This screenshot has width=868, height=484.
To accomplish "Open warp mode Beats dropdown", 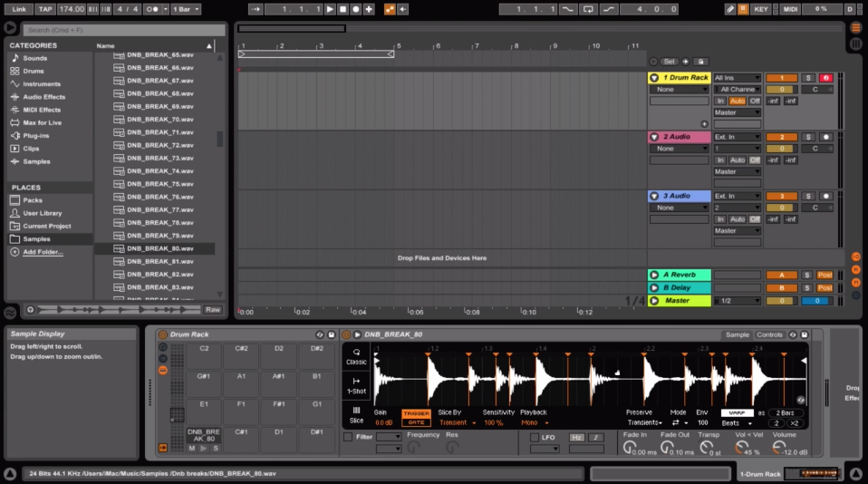I will point(737,423).
